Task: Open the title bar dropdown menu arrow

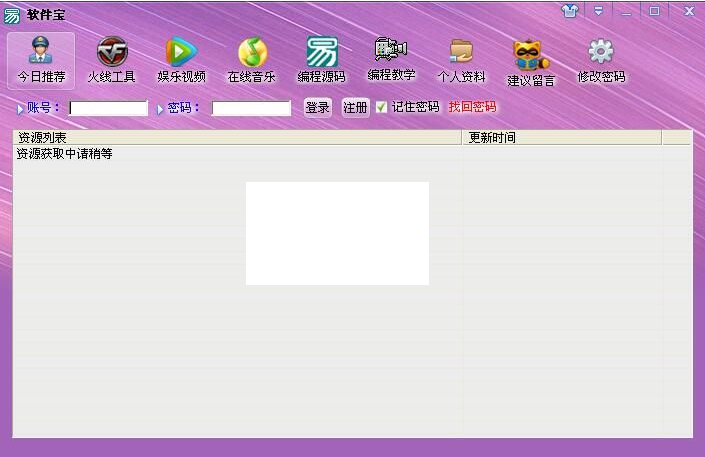Action: [x=598, y=11]
